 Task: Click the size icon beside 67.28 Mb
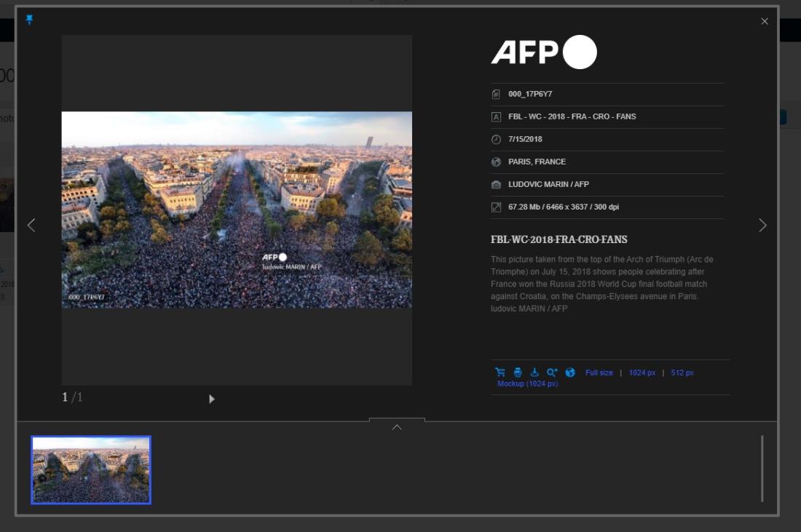(x=495, y=207)
